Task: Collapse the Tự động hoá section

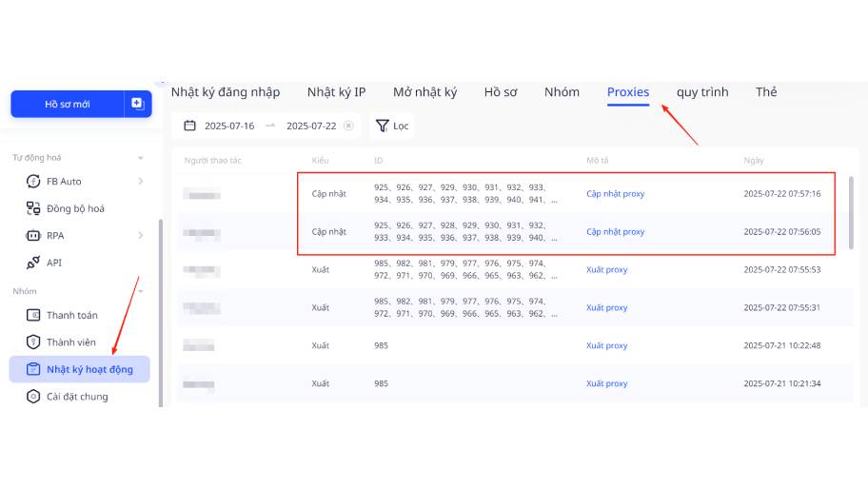Action: [x=141, y=158]
